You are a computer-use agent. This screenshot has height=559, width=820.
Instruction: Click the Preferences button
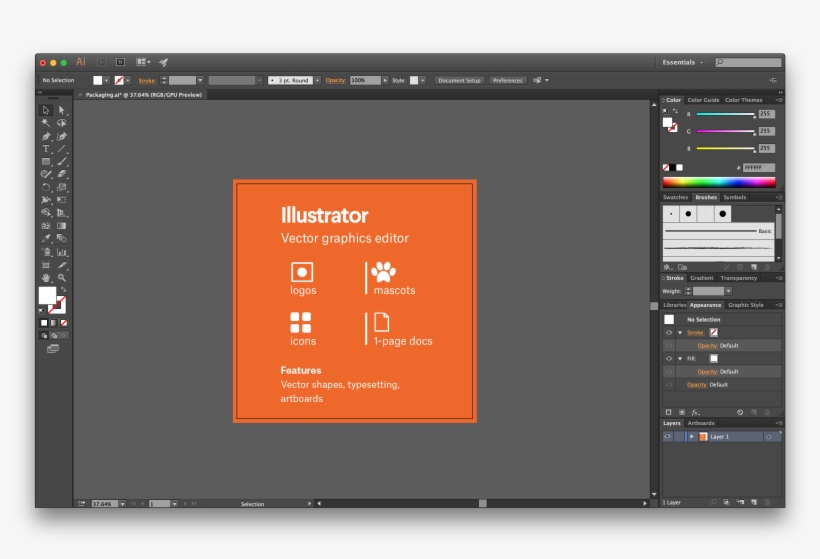[507, 80]
